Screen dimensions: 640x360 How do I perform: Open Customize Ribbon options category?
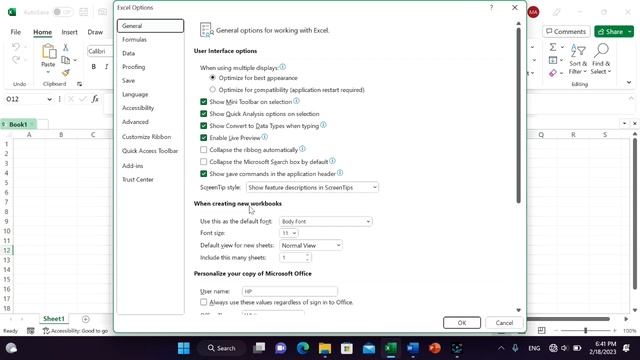click(147, 137)
